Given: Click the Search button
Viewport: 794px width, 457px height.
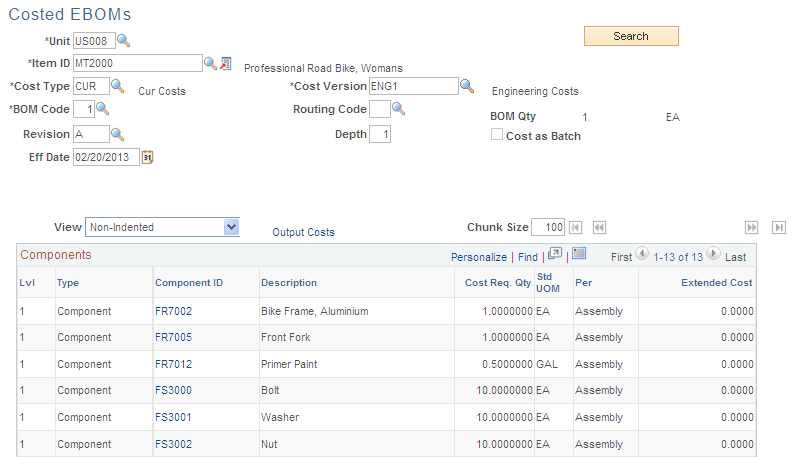Looking at the screenshot, I should 631,36.
